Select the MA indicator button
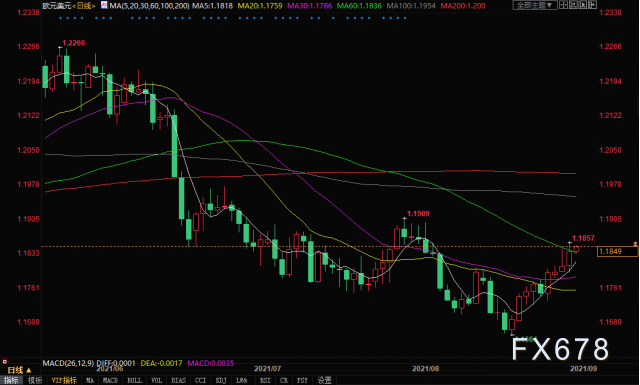 (90, 381)
